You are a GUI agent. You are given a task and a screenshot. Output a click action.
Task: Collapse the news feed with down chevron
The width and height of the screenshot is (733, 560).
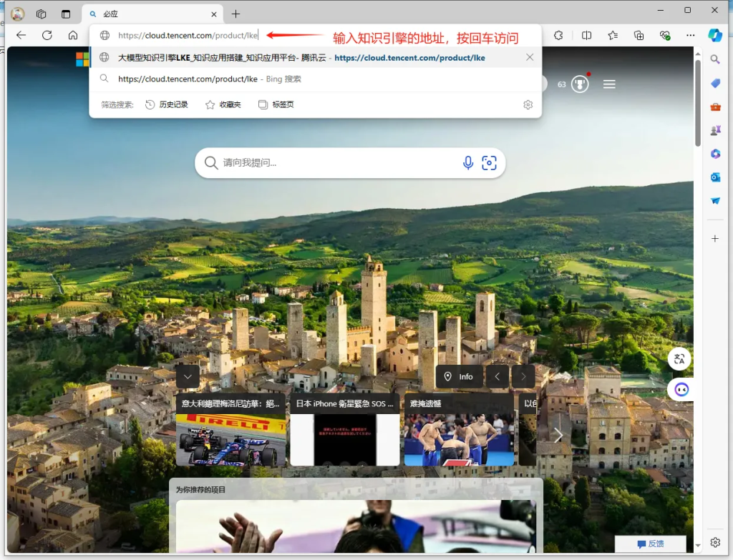(x=188, y=376)
